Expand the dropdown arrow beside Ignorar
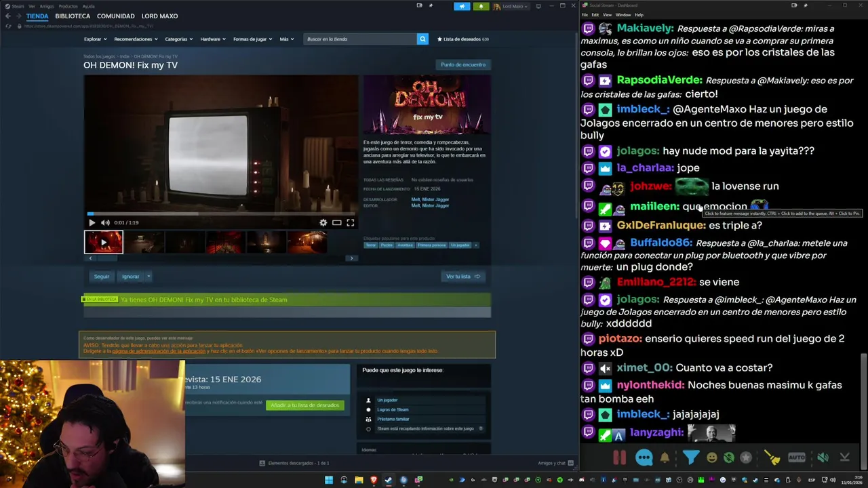The image size is (868, 488). pyautogui.click(x=149, y=276)
